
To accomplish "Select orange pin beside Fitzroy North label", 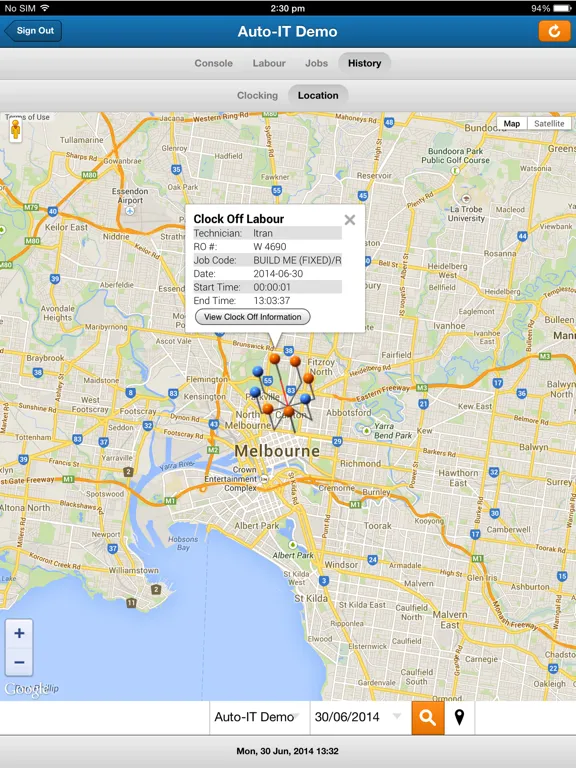I will tap(295, 361).
